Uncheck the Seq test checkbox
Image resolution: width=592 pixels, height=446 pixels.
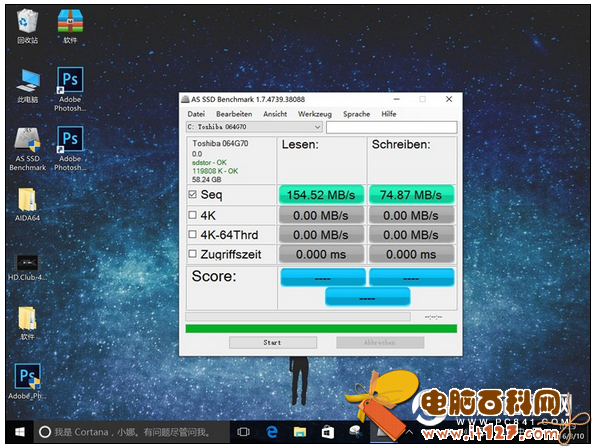[193, 194]
